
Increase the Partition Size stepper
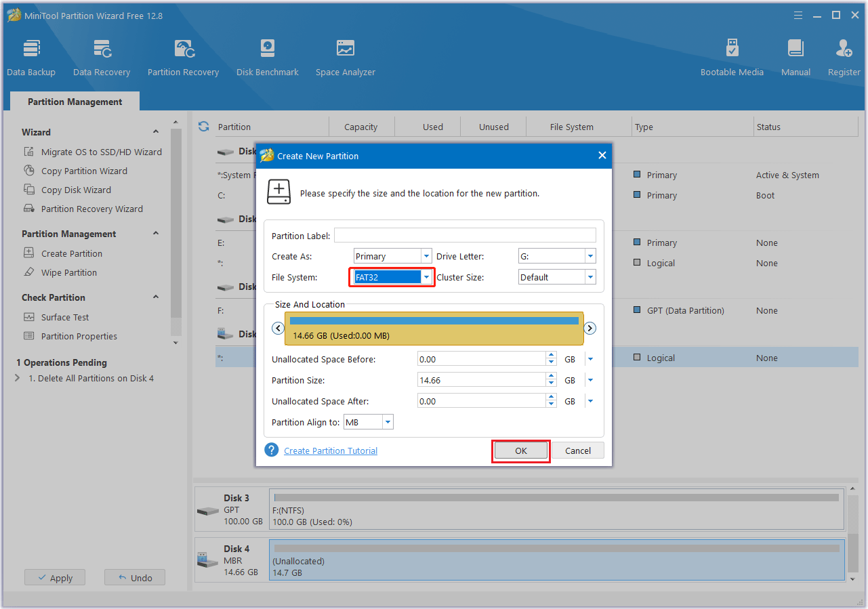552,377
